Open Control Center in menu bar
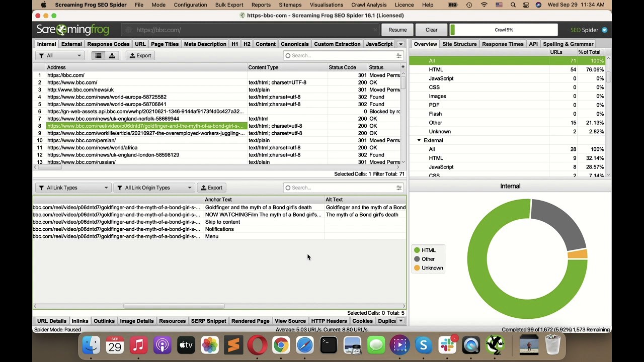The height and width of the screenshot is (362, 644). [x=526, y=5]
